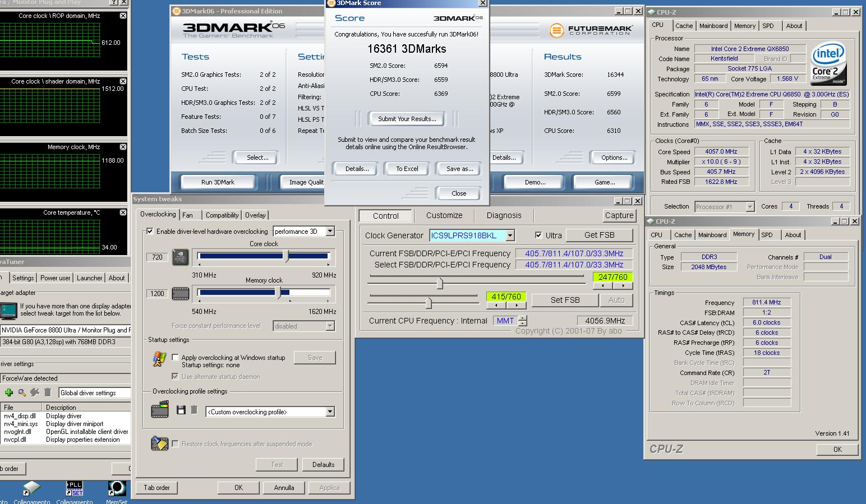
Task: Toggle the Ultra checkbox in SetFSB
Action: [x=538, y=235]
